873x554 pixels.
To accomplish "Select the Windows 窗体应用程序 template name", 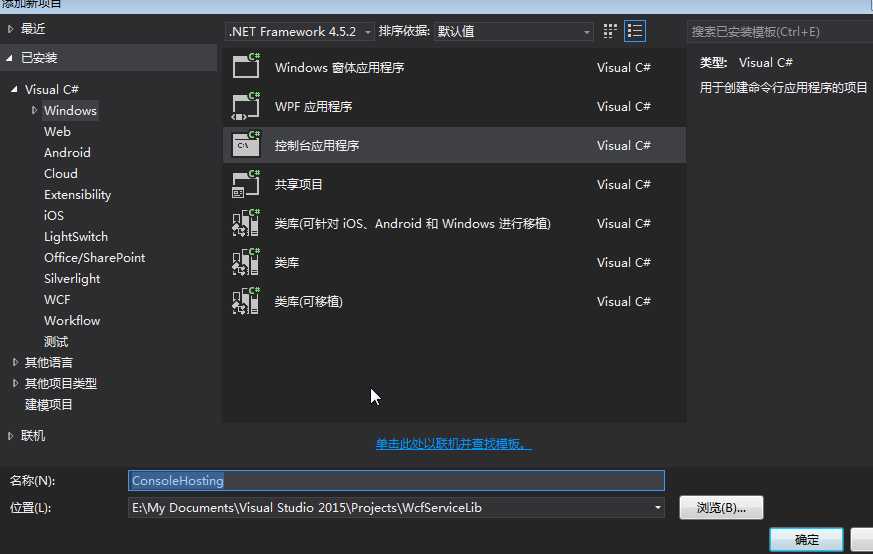I will [339, 67].
